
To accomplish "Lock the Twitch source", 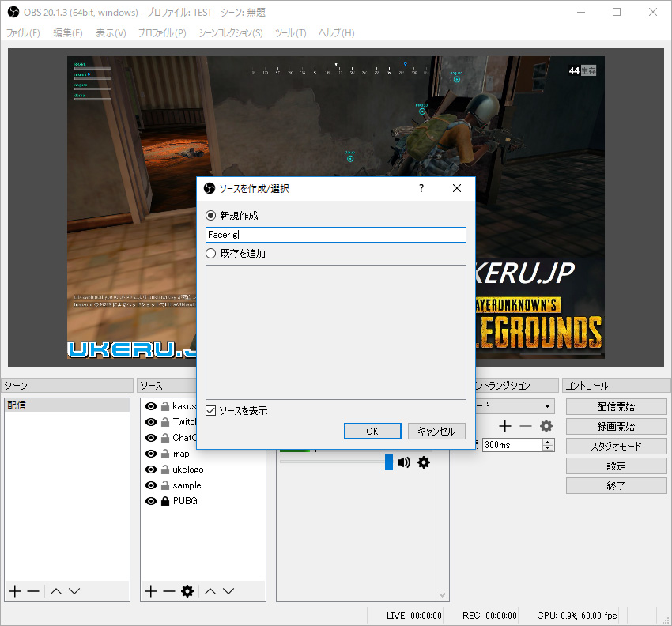I will (165, 422).
